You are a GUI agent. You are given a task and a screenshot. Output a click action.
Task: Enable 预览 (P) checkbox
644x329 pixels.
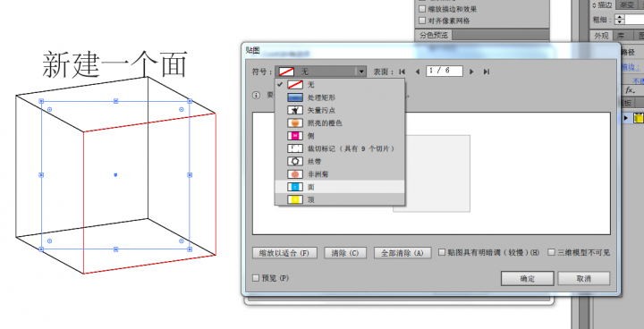(256, 278)
